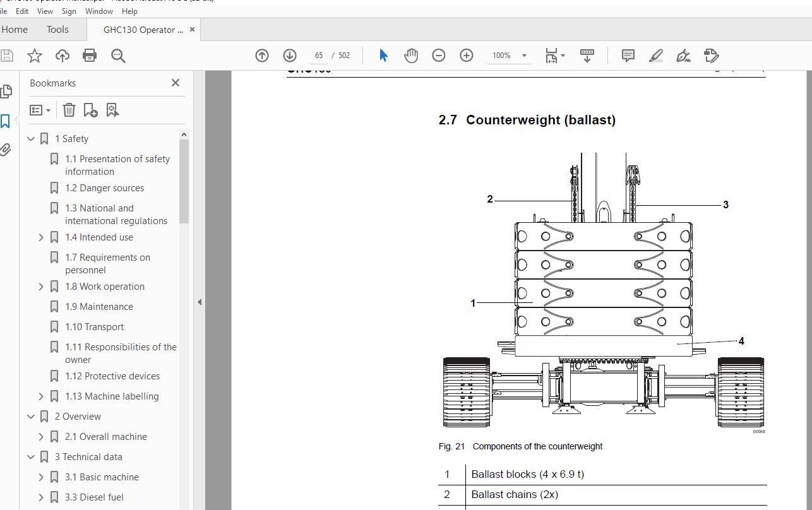The image size is (812, 510).
Task: Add a new bookmark
Action: pyautogui.click(x=90, y=110)
